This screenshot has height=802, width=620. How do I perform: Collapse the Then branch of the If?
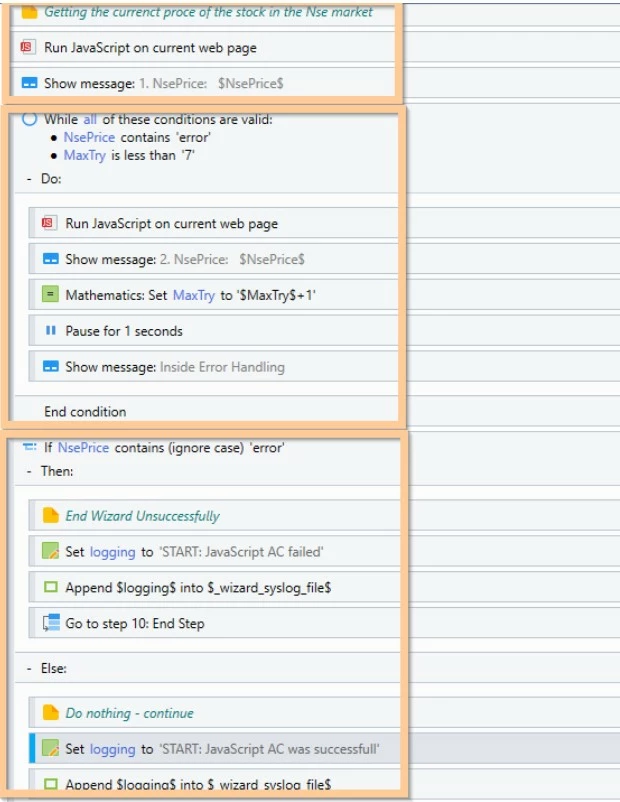point(29,471)
